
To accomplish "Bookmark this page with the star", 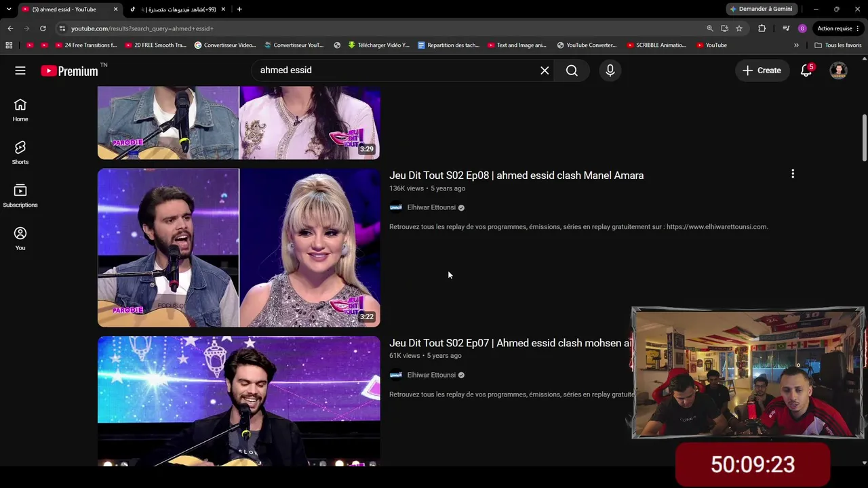I will coord(739,28).
